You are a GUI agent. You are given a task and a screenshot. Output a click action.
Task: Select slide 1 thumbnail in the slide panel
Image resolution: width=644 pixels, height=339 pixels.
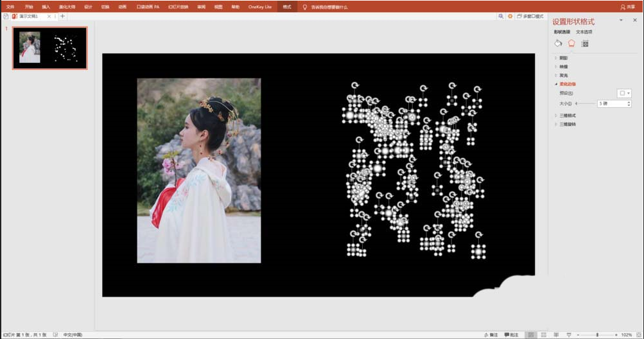tap(49, 48)
